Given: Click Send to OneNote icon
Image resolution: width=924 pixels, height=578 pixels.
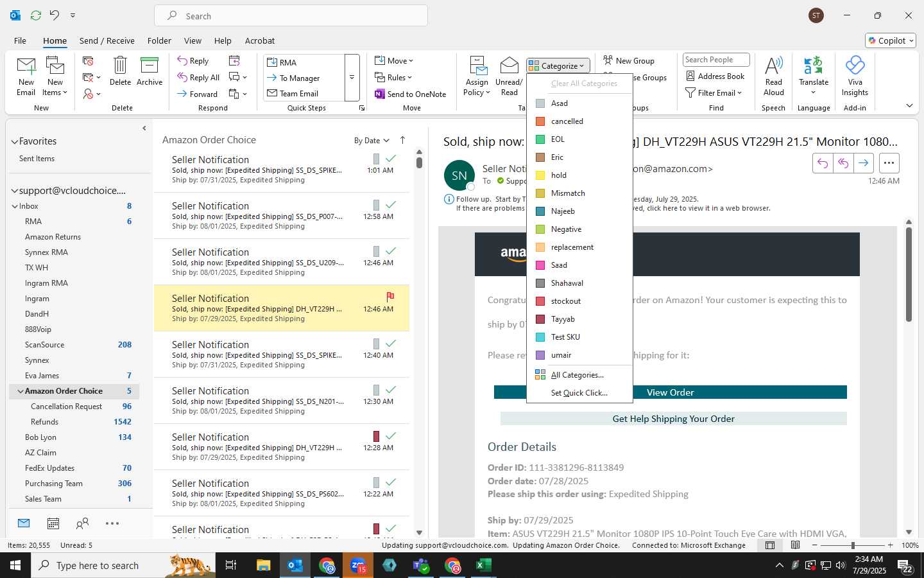Looking at the screenshot, I should pos(380,94).
